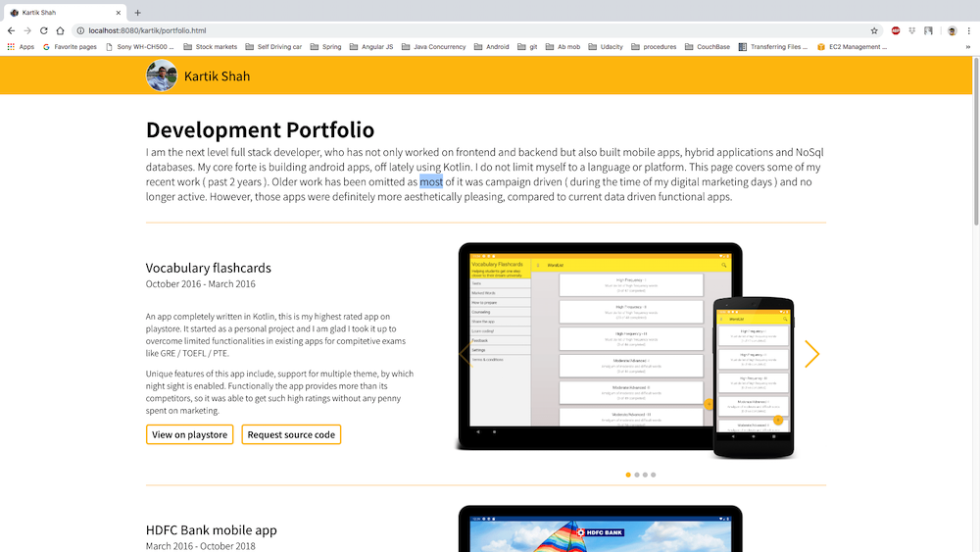Click the View on playstore button
Viewport: 980px width, 552px height.
pyautogui.click(x=189, y=434)
